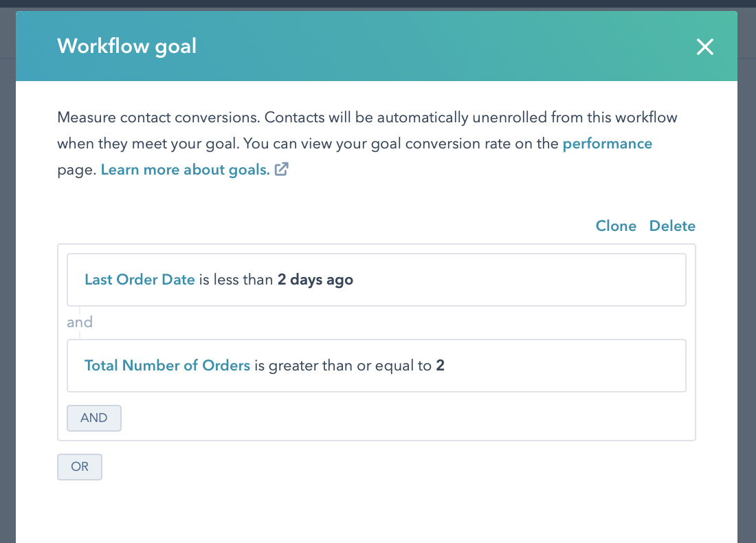This screenshot has width=756, height=543.
Task: Select the orders threshold value 2
Action: 441,366
